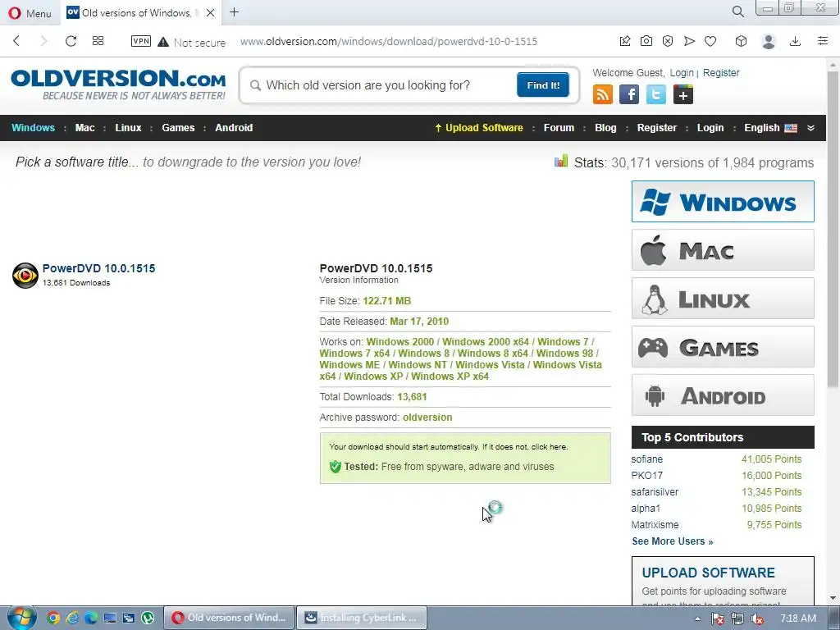Launch Internet Explorer from the taskbar

(x=72, y=619)
